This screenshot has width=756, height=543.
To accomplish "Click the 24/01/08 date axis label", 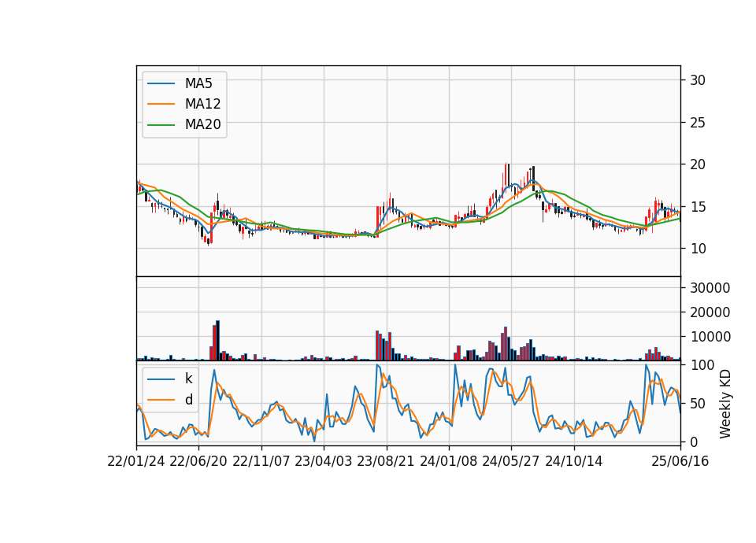I will (449, 462).
